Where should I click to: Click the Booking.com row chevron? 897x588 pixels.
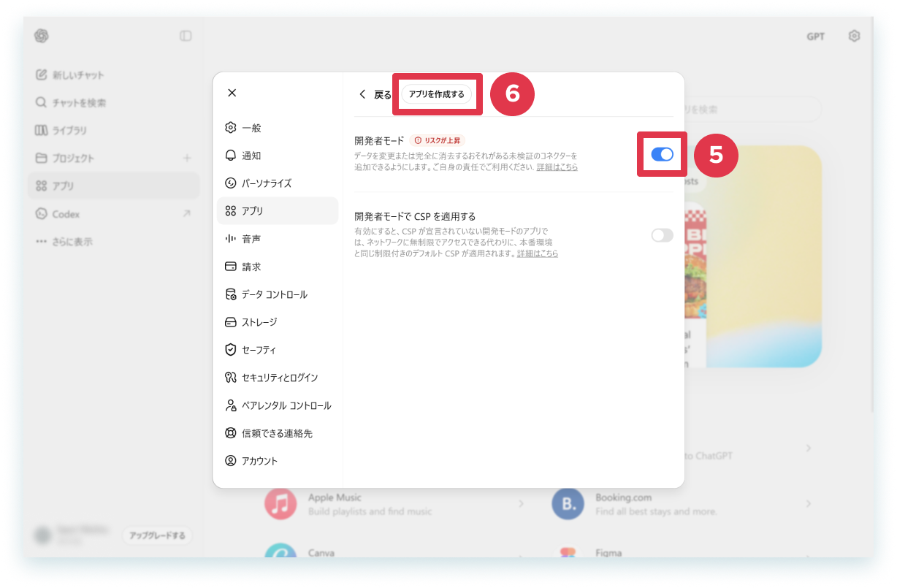(x=808, y=504)
